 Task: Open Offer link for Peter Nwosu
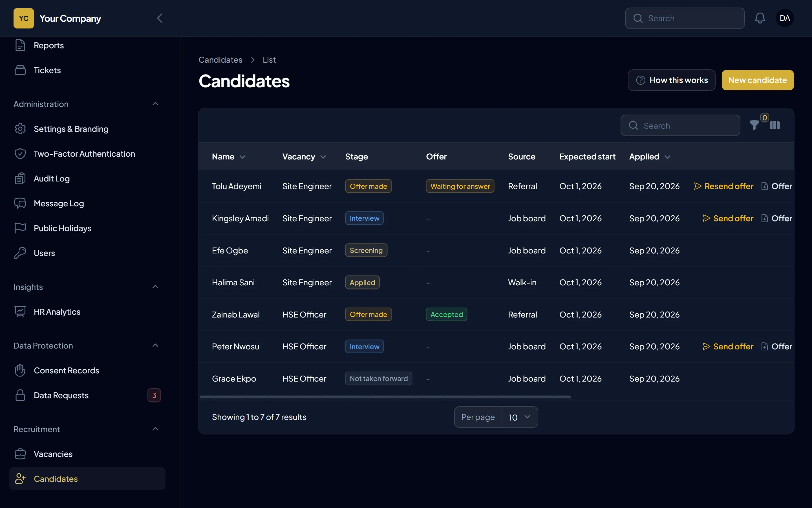point(776,346)
